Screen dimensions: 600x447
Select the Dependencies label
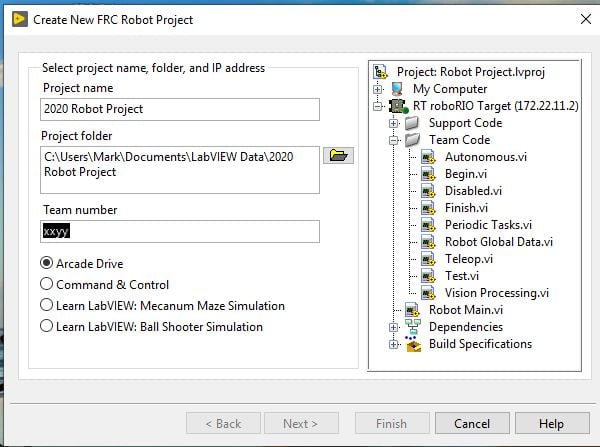pos(466,327)
